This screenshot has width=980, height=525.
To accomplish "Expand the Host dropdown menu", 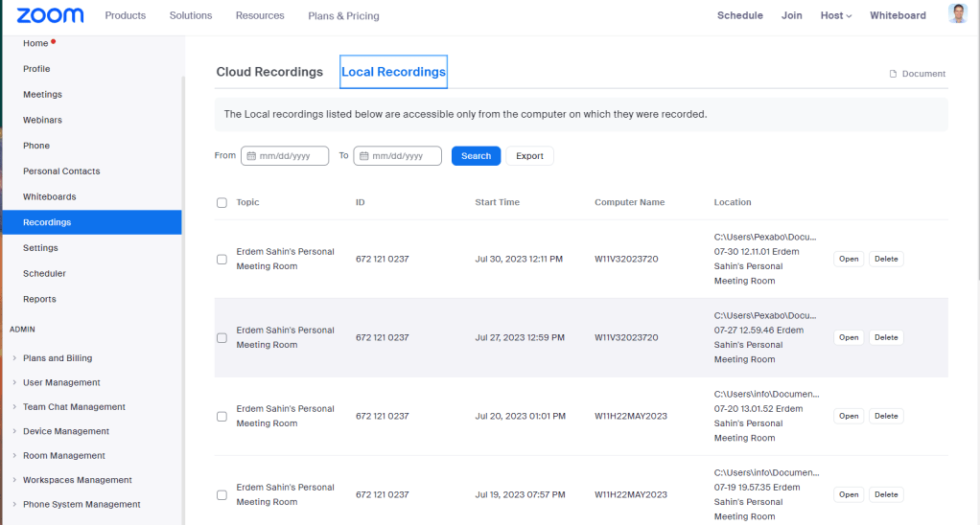I will pos(835,15).
